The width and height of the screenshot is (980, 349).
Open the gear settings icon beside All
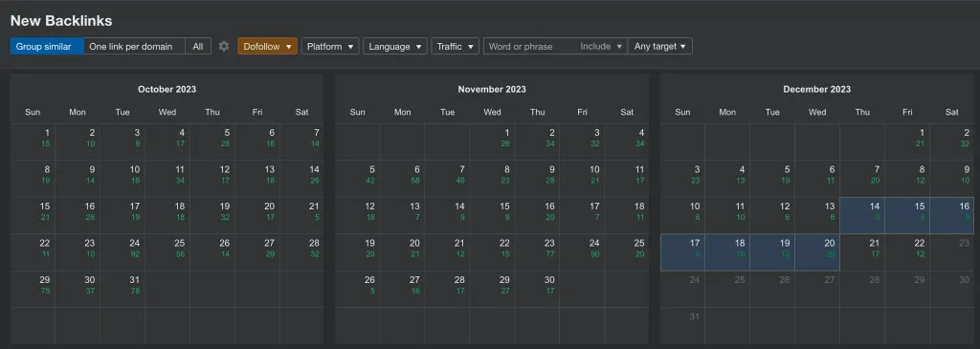pos(224,46)
